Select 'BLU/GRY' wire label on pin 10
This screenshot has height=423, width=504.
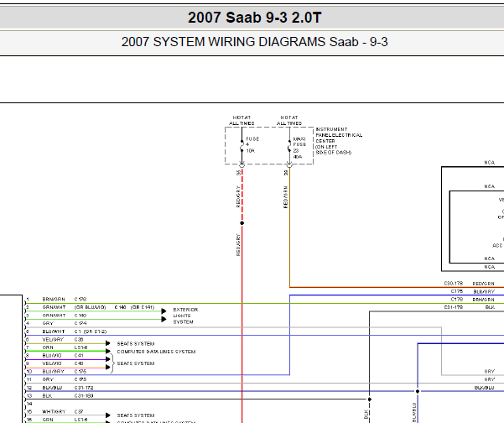(x=53, y=372)
